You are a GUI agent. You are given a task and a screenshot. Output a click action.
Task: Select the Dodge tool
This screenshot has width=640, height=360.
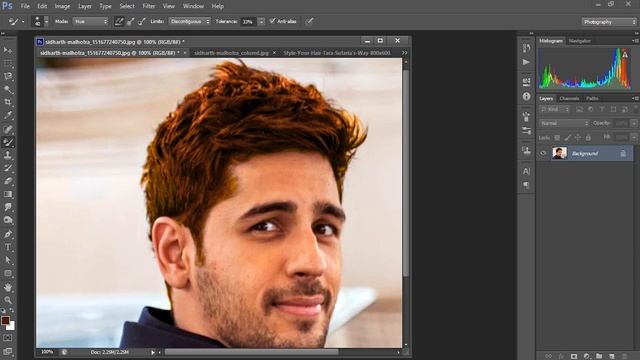8,220
